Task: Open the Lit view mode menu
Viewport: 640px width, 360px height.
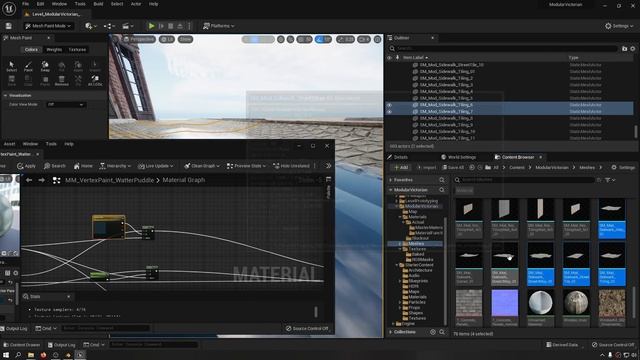Action: coord(167,39)
